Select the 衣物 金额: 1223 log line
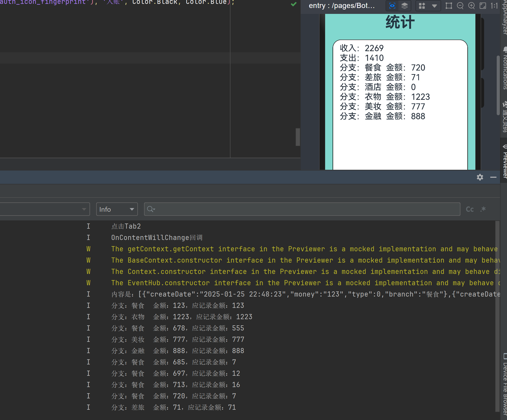The image size is (507, 420). (x=182, y=317)
